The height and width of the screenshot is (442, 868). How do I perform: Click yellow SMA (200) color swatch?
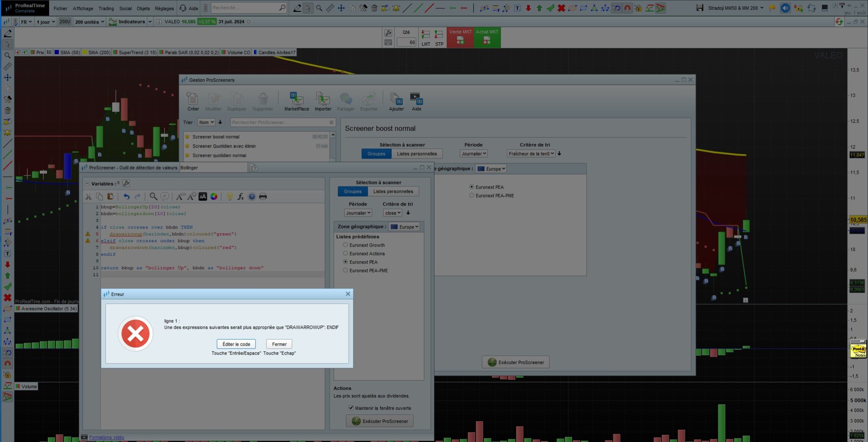pos(85,53)
